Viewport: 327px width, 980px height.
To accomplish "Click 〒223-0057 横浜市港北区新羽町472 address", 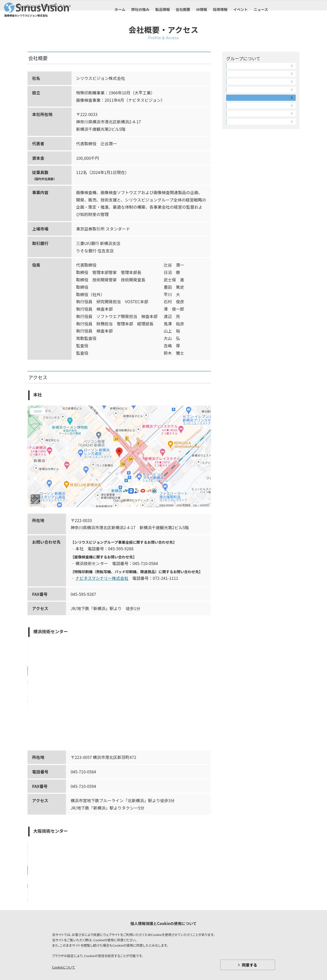I will 104,757.
